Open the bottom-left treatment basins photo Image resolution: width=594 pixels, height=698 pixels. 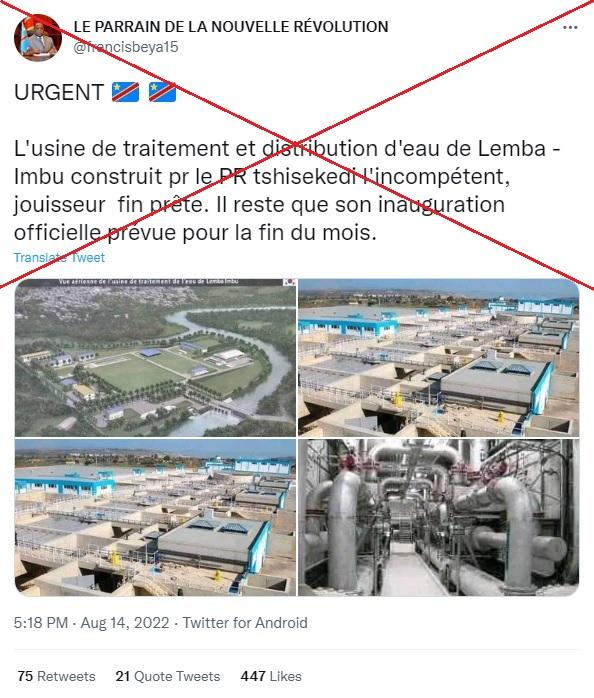point(155,517)
